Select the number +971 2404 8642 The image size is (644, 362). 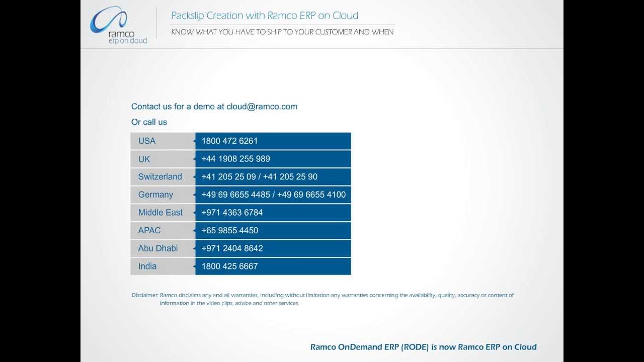(273, 248)
